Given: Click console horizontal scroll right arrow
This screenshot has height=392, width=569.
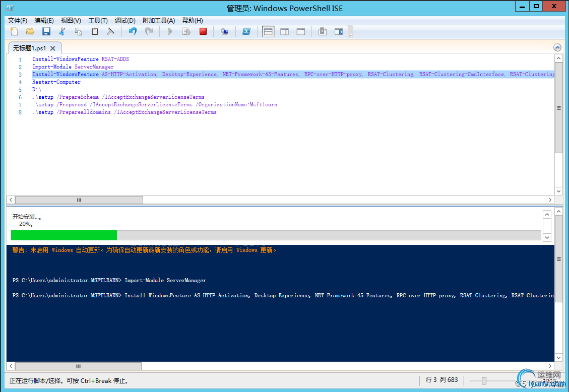Looking at the screenshot, I should click(x=550, y=366).
